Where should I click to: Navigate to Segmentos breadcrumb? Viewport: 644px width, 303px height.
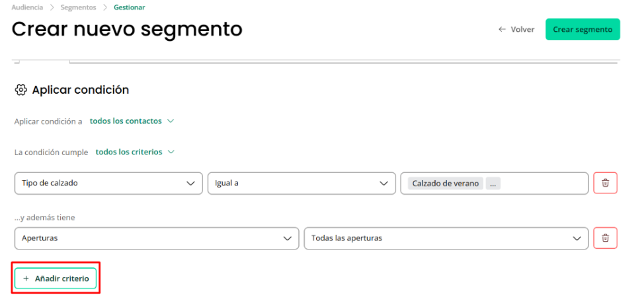coord(79,7)
